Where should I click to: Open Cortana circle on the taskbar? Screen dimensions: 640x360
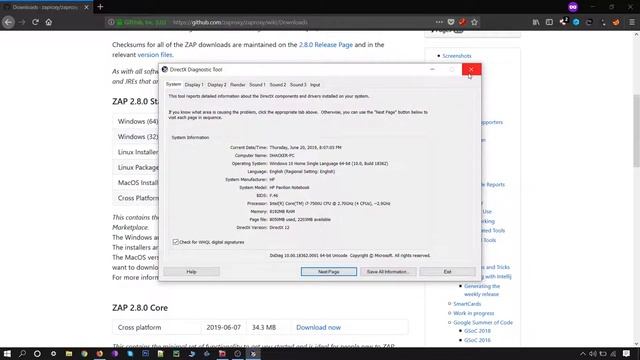pyautogui.click(x=37, y=353)
